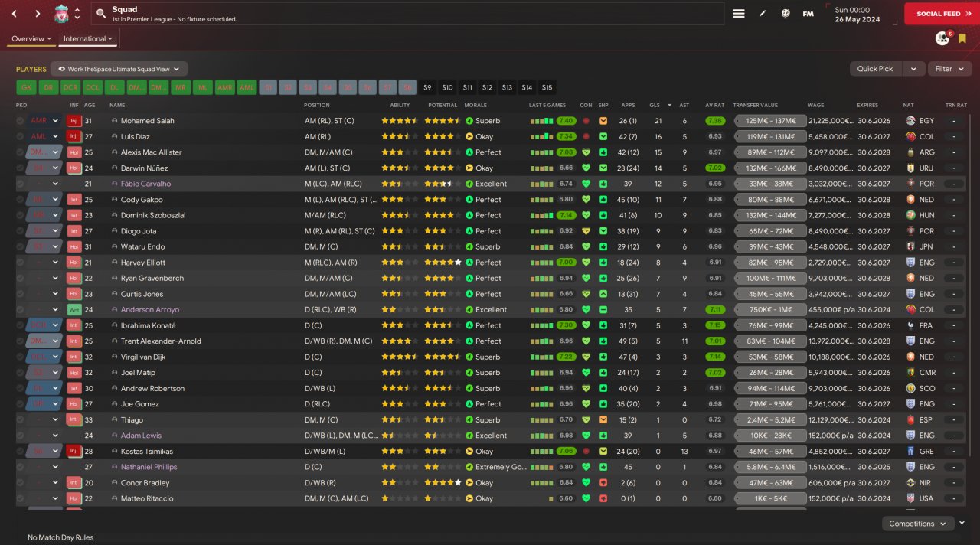This screenshot has height=545, width=980.
Task: Click Mohamed Salah's 125M€ - 137M€ value bar
Action: click(x=770, y=121)
